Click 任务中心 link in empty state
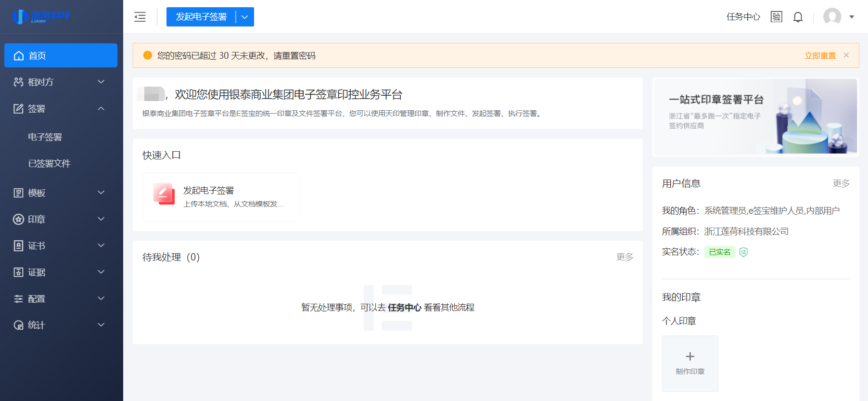This screenshot has height=401, width=868. [405, 307]
